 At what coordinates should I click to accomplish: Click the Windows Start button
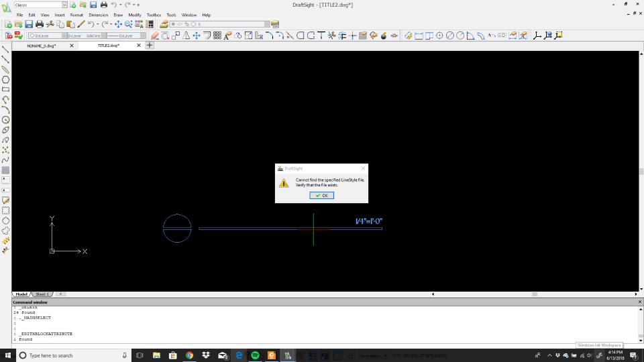point(7,355)
